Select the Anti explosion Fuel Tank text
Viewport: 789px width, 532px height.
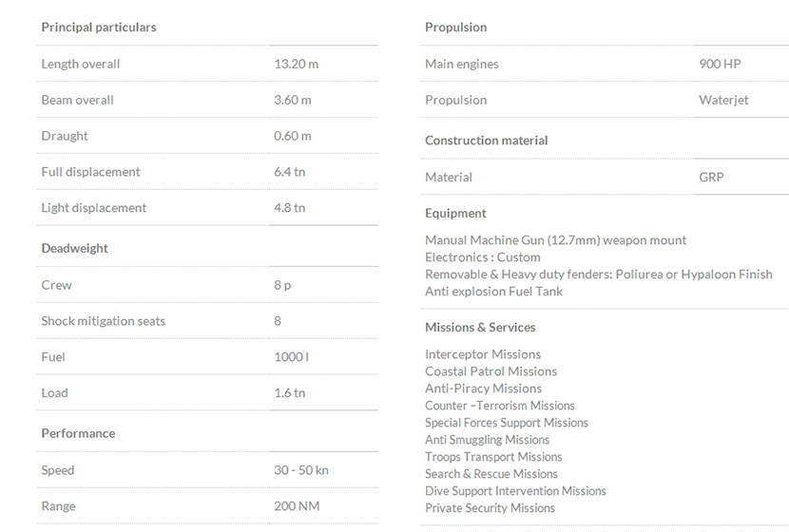tap(493, 292)
